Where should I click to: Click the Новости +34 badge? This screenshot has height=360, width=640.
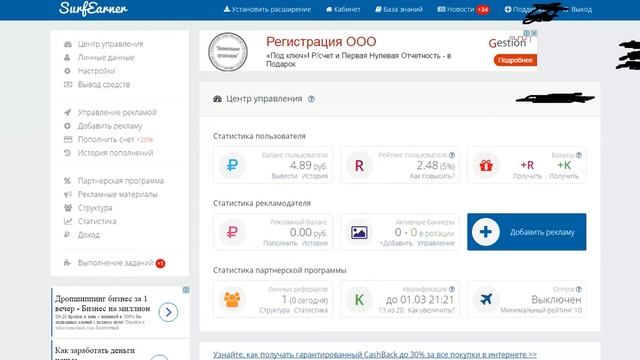point(482,9)
